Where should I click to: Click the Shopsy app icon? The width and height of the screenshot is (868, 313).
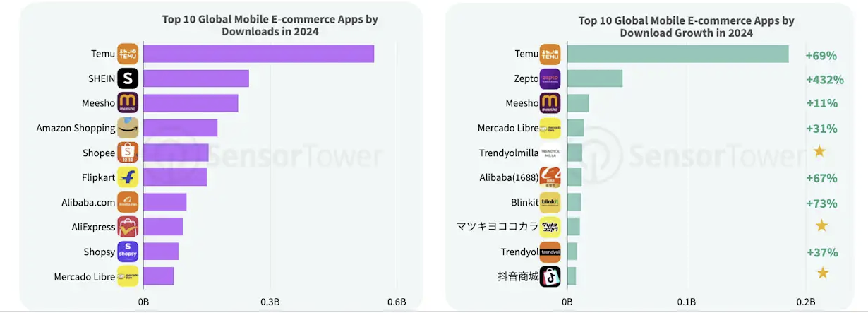tap(128, 252)
